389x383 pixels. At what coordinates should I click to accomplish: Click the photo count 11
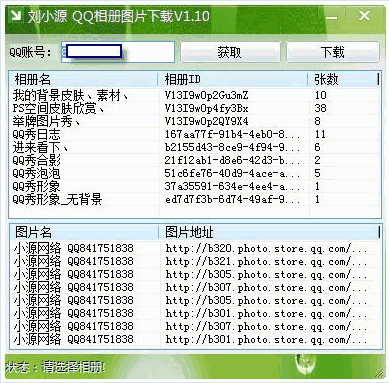(x=320, y=134)
